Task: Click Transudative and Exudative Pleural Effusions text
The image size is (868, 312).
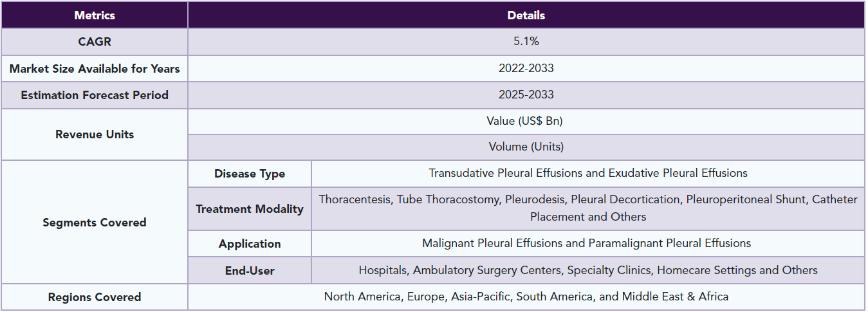Action: pos(588,174)
